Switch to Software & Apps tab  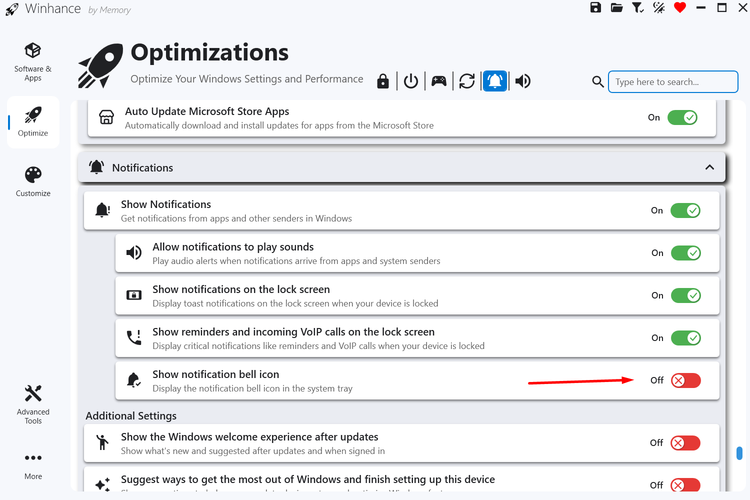33,61
